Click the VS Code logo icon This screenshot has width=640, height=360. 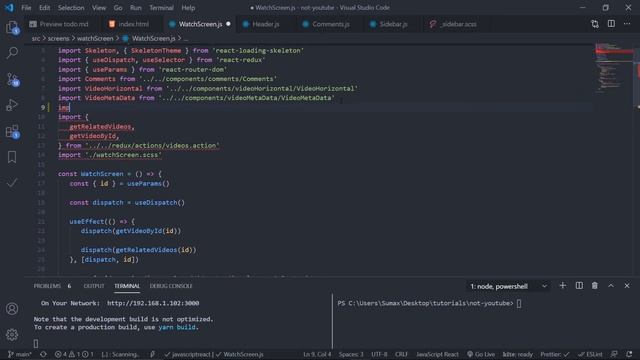point(9,7)
